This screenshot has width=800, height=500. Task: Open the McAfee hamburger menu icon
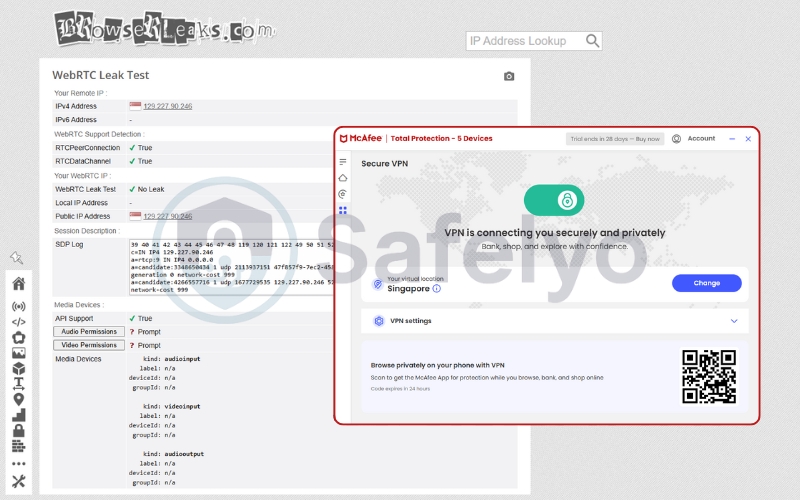[x=343, y=162]
